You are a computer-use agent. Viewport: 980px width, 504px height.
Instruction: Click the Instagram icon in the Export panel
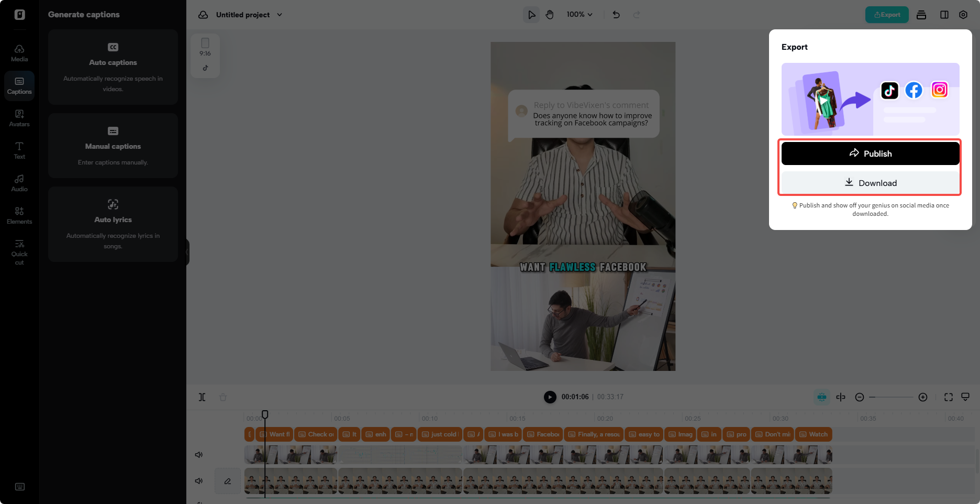[940, 90]
